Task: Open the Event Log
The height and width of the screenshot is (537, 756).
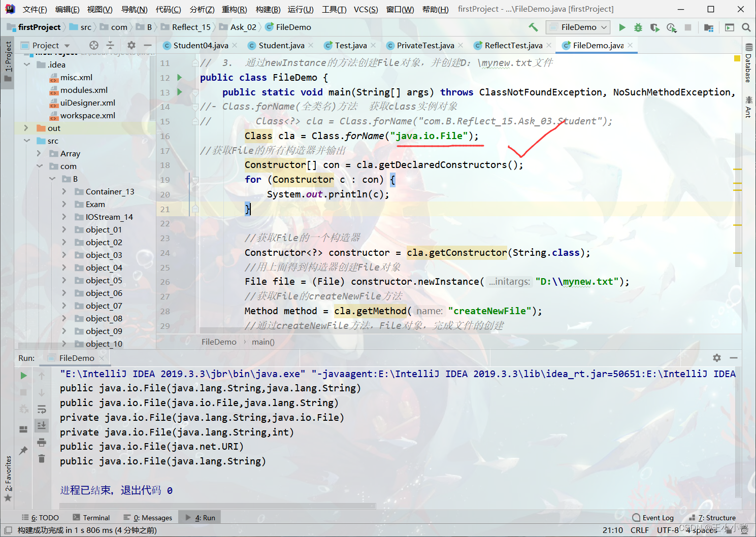Action: tap(653, 518)
